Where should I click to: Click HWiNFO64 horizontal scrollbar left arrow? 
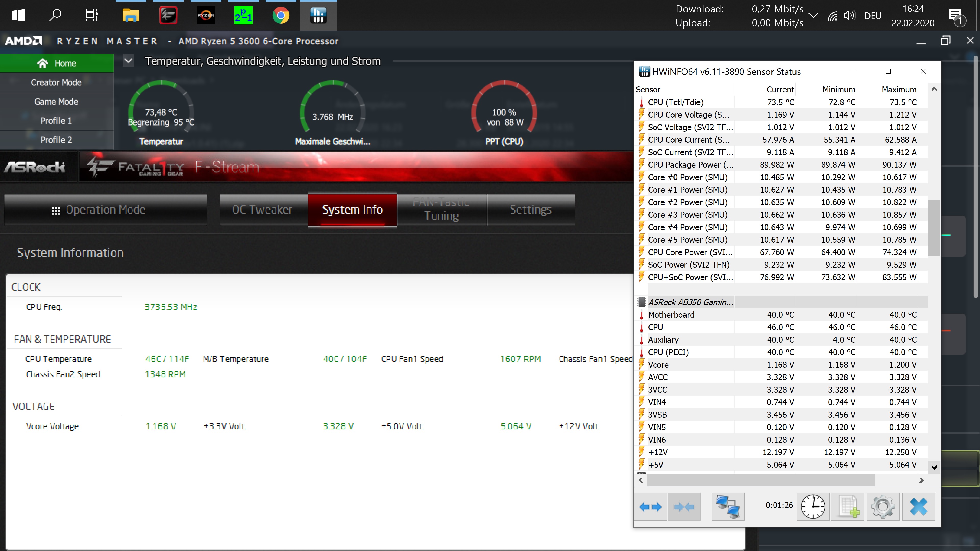point(641,480)
